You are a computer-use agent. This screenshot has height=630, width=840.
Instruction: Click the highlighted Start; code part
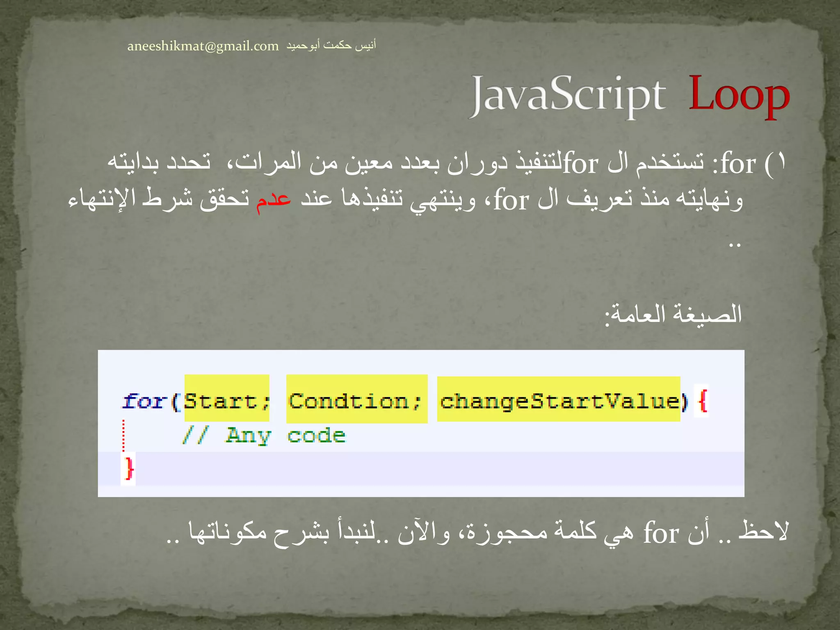coord(227,398)
